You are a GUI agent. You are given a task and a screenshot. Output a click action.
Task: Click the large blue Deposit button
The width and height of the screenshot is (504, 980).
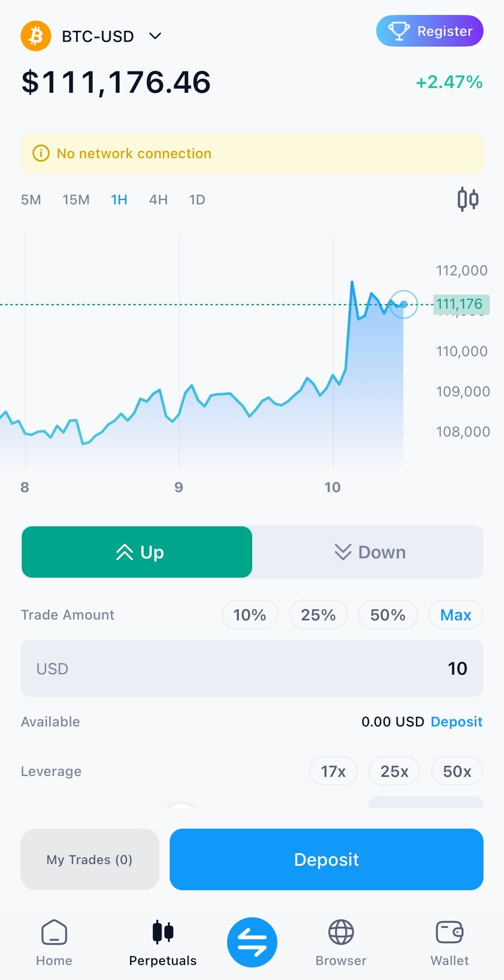327,859
